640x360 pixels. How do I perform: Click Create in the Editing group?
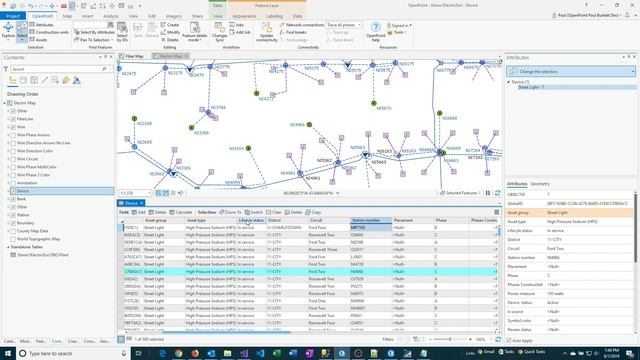(x=170, y=25)
